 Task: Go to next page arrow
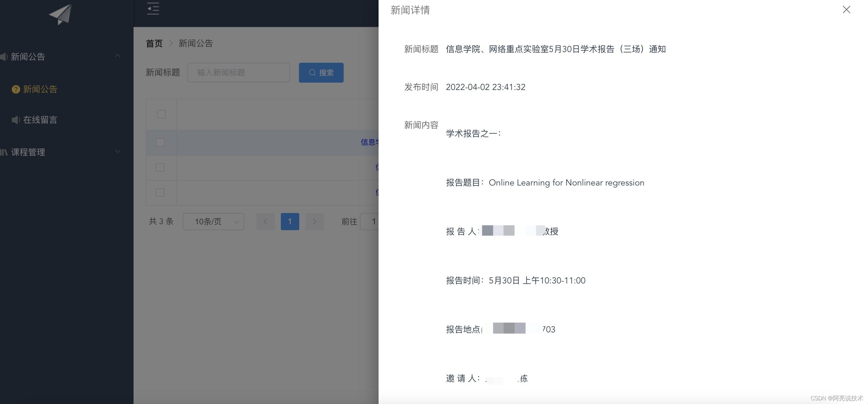(314, 222)
